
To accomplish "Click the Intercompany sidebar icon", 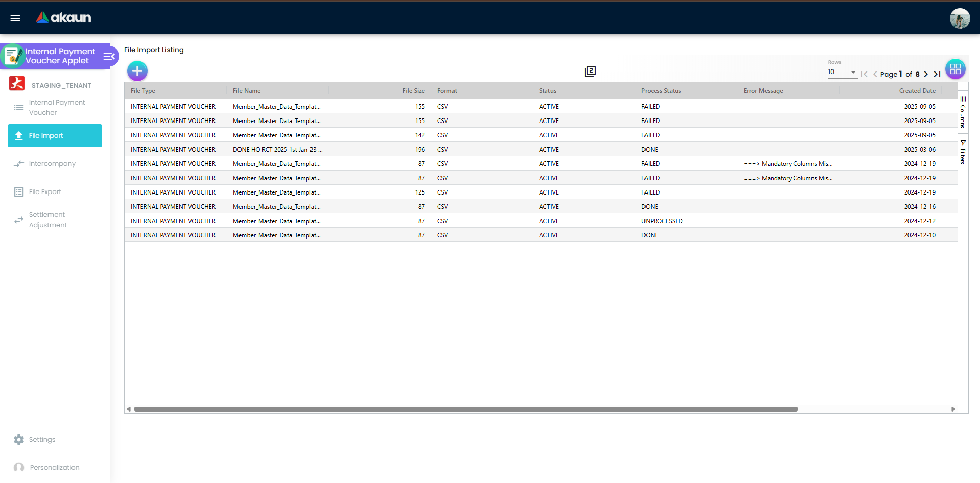I will [19, 163].
